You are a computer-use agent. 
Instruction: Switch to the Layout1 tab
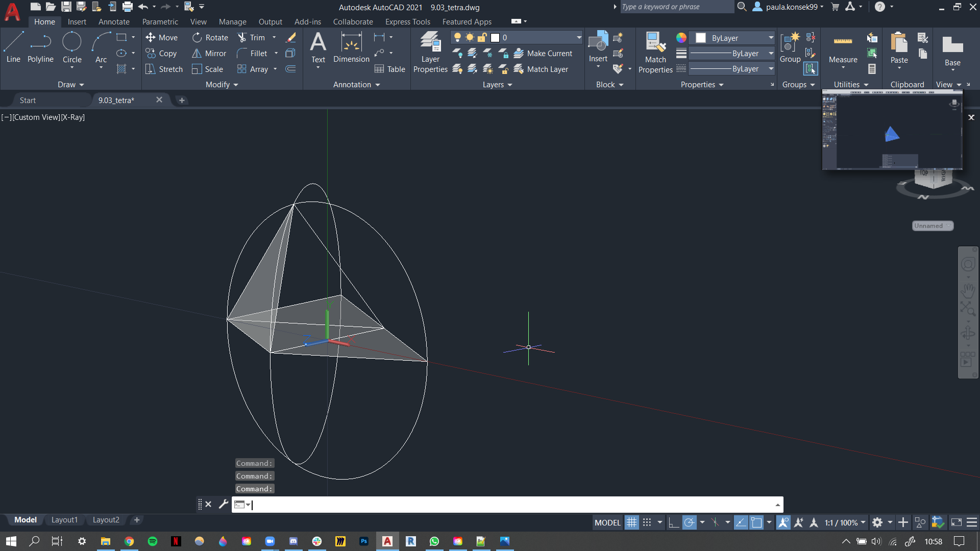tap(65, 520)
